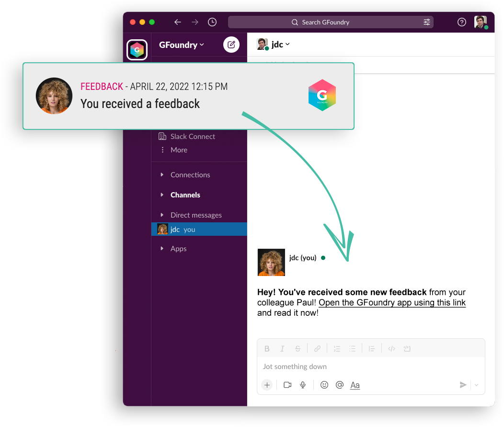
Task: Select the jdc you direct message
Action: (x=199, y=229)
